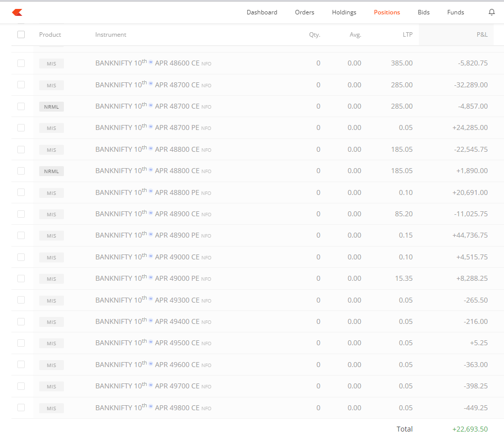The width and height of the screenshot is (504, 438).
Task: Check the checkbox for BANKNIFTY APR 48600 CE
Action: coord(21,63)
